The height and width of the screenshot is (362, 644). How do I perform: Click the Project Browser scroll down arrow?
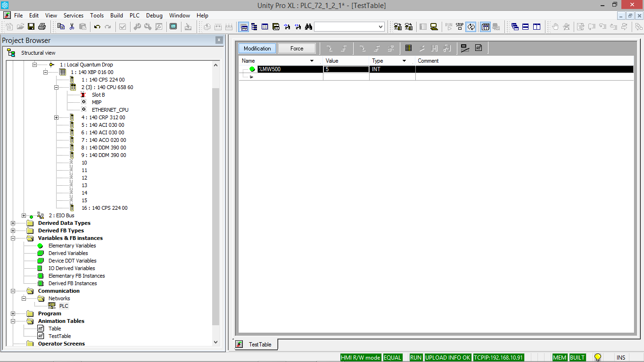click(x=216, y=342)
